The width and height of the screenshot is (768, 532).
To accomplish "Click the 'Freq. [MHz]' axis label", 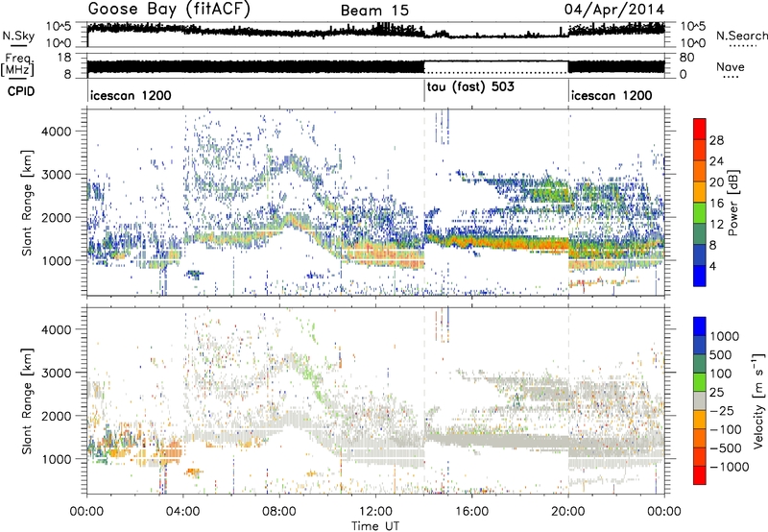I will [17, 65].
